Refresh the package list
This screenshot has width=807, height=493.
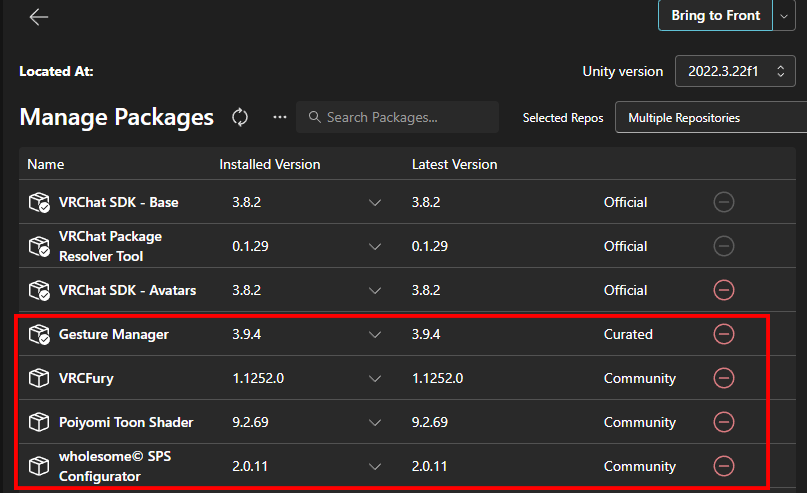coord(240,117)
